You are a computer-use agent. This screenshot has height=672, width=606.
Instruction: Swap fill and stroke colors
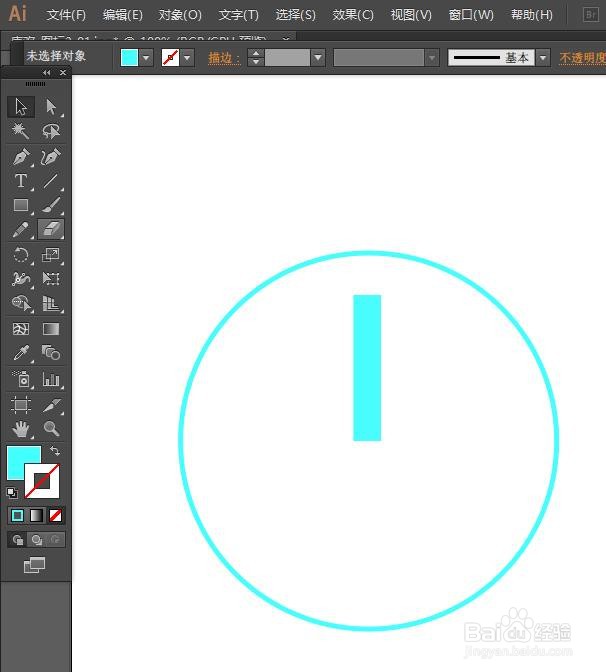(55, 450)
